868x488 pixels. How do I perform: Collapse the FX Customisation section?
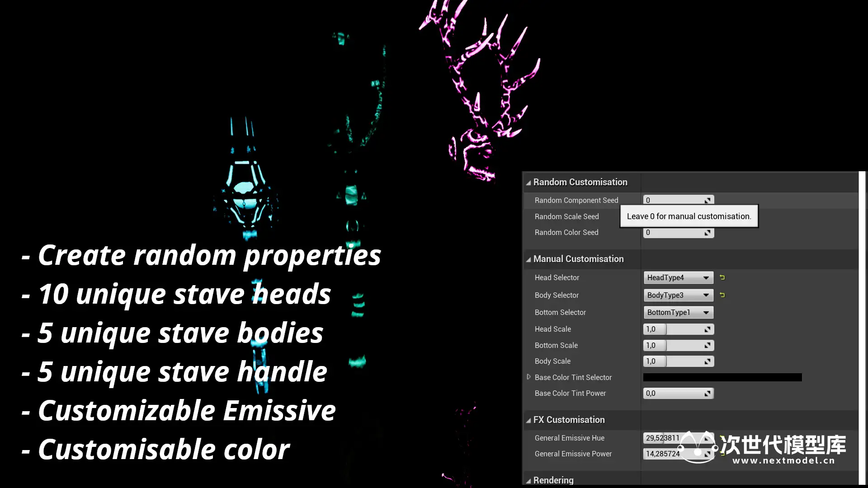pos(528,420)
